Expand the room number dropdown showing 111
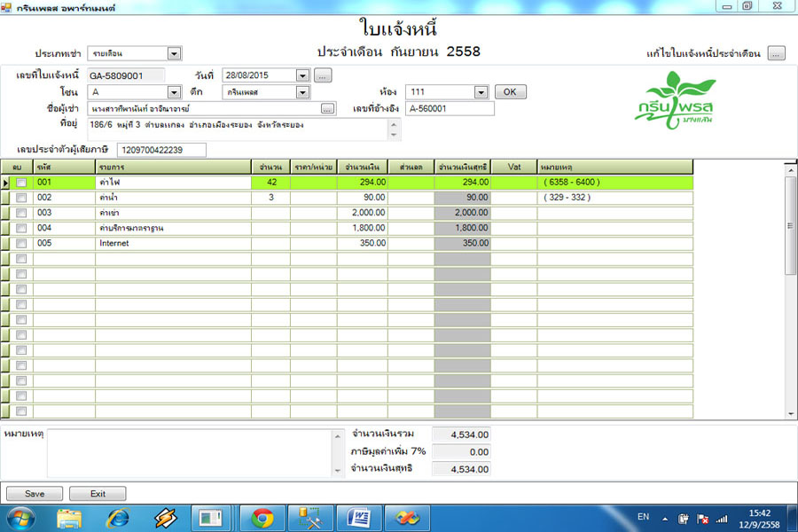 coord(481,92)
